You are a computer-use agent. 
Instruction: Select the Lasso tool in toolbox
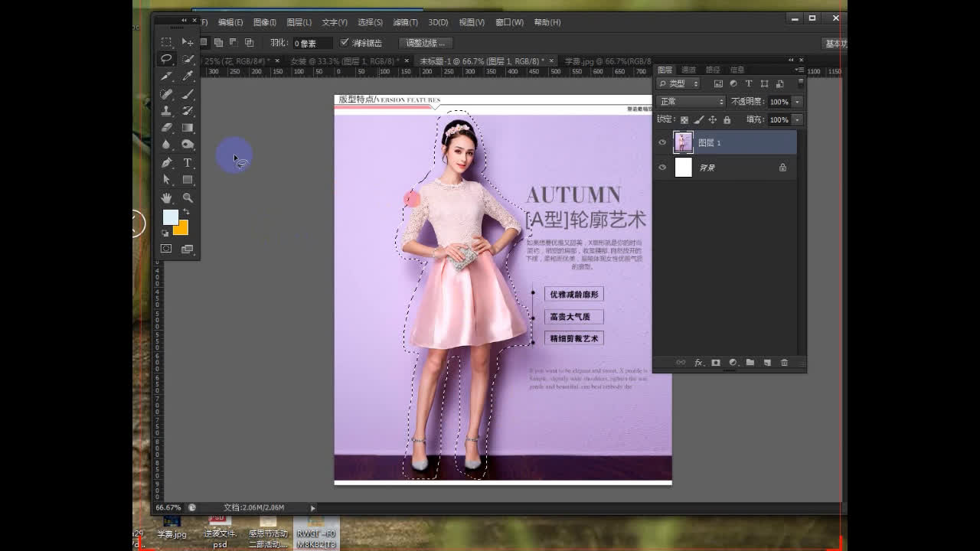166,59
